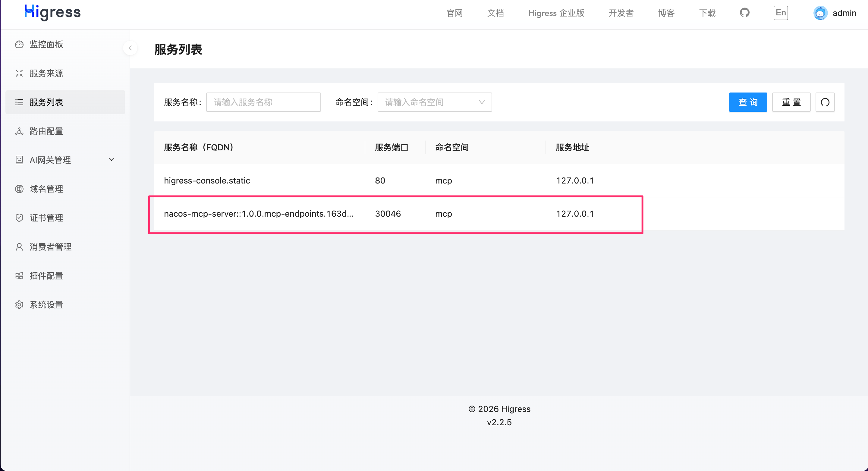Open 插件配置 menu item

65,276
